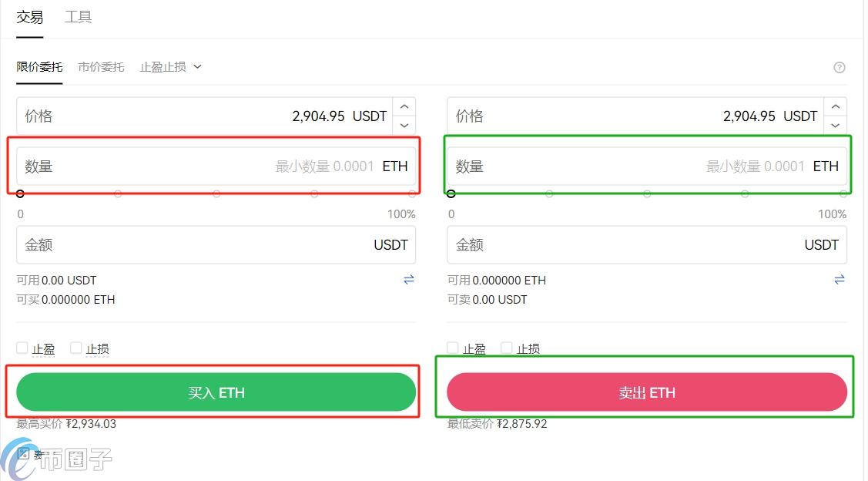
Task: Click the 卖出 ETH button
Action: tap(646, 392)
